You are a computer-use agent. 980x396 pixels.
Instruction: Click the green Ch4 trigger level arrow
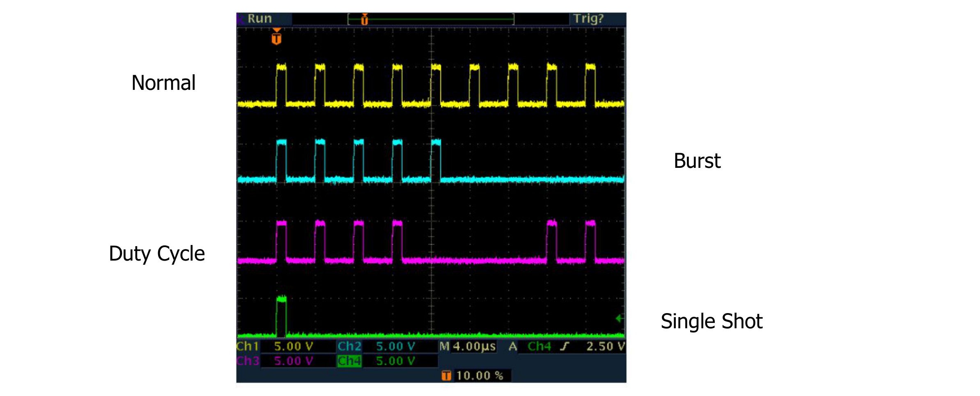coord(620,318)
